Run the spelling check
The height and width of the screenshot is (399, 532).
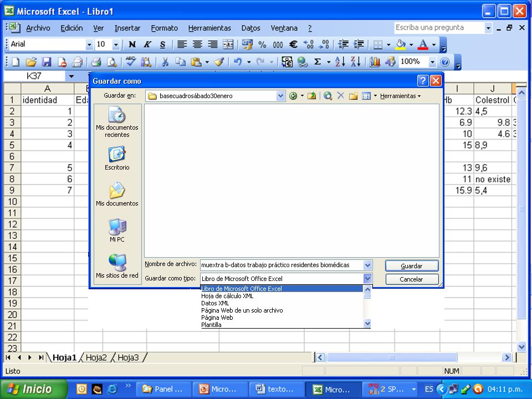pyautogui.click(x=131, y=62)
